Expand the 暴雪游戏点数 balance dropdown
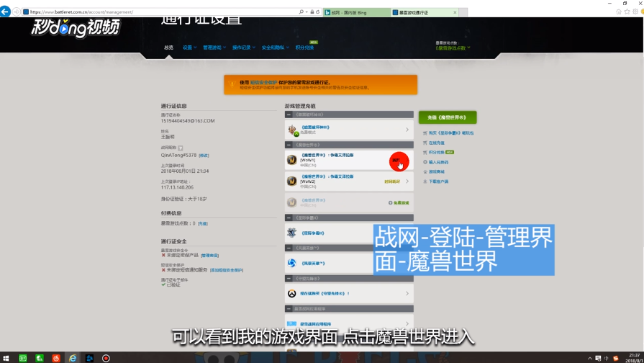644x363 pixels. coord(453,48)
